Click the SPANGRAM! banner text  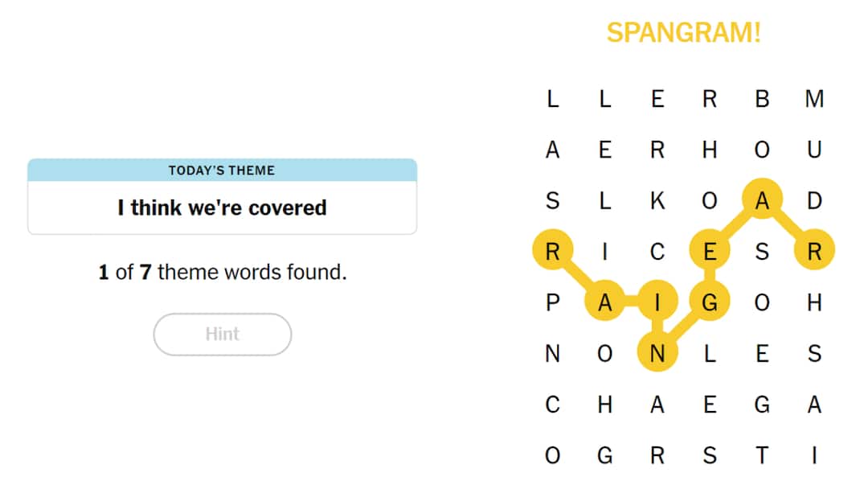coord(684,32)
